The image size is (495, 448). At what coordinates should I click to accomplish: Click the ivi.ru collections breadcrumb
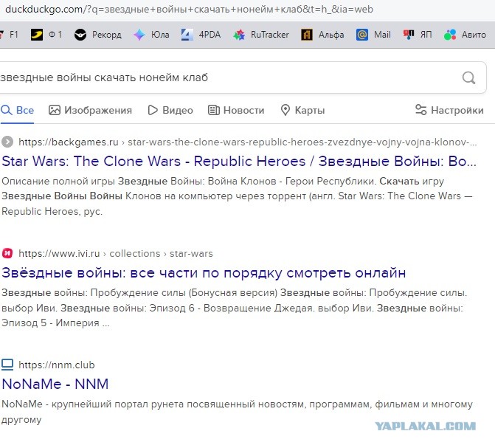pos(135,254)
